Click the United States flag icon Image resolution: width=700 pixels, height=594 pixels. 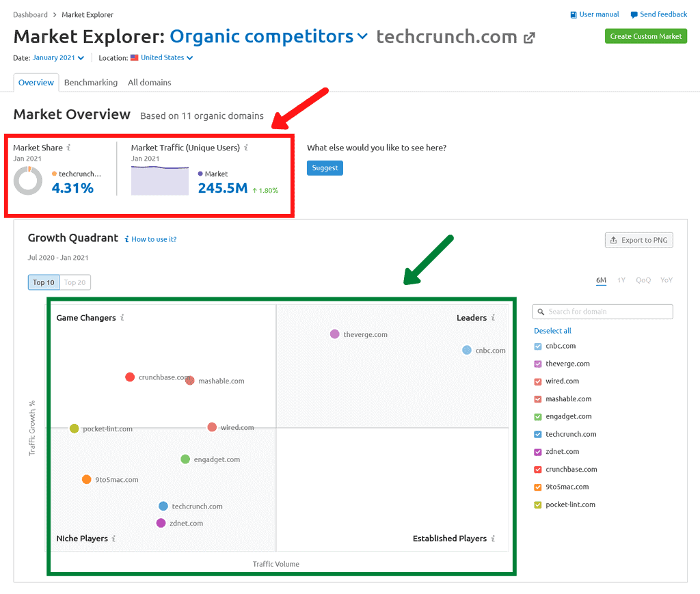135,57
